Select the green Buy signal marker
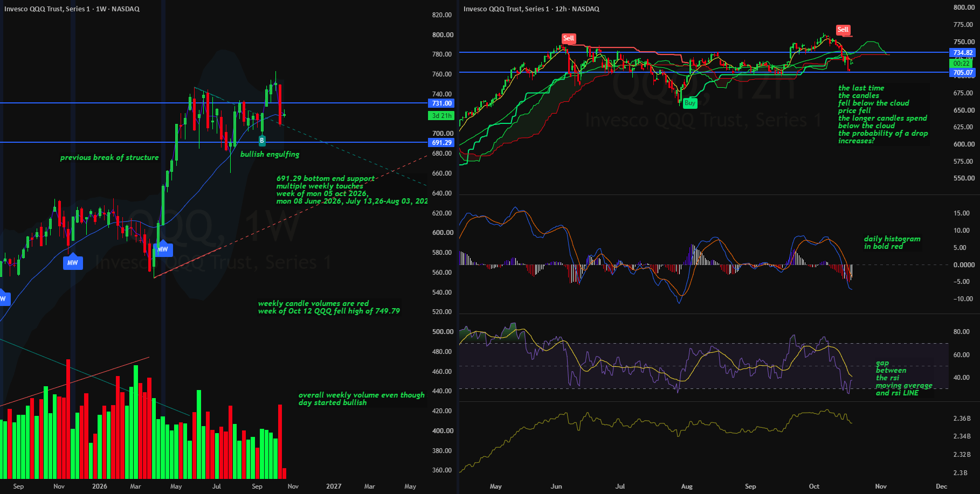This screenshot has width=980, height=494. pos(690,103)
